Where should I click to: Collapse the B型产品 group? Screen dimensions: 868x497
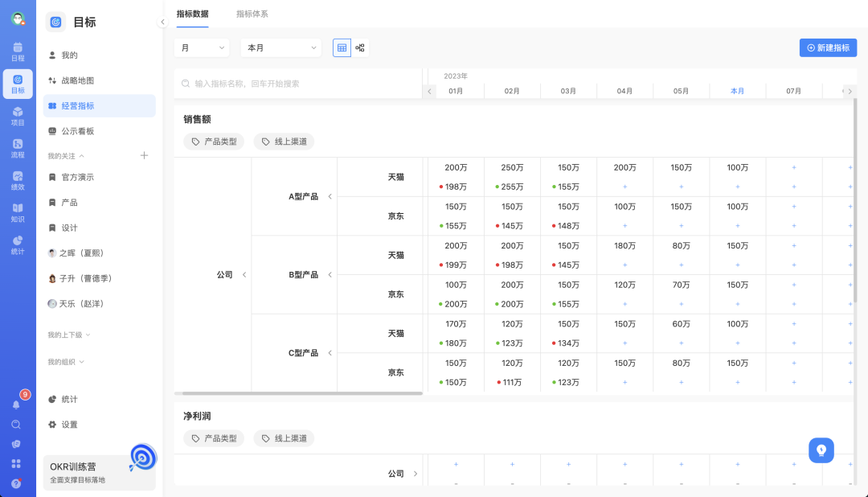pyautogui.click(x=330, y=275)
